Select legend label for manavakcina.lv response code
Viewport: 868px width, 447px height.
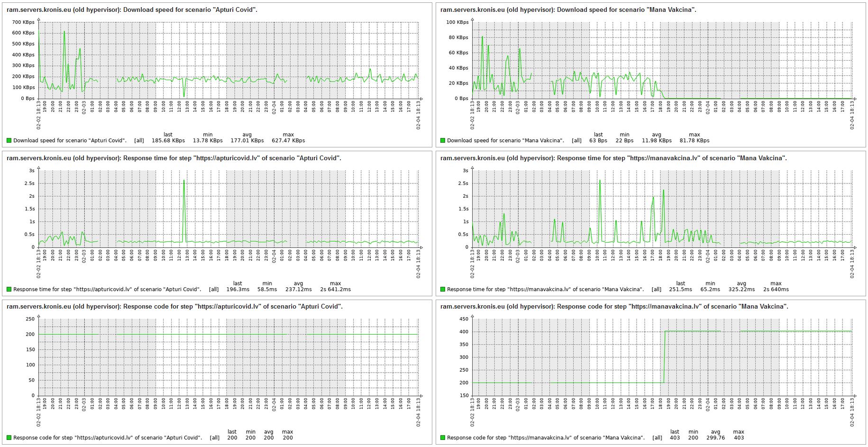pos(546,438)
